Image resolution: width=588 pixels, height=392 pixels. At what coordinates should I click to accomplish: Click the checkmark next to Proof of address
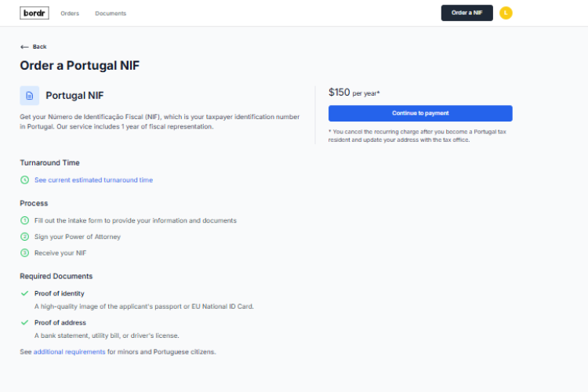click(x=25, y=322)
